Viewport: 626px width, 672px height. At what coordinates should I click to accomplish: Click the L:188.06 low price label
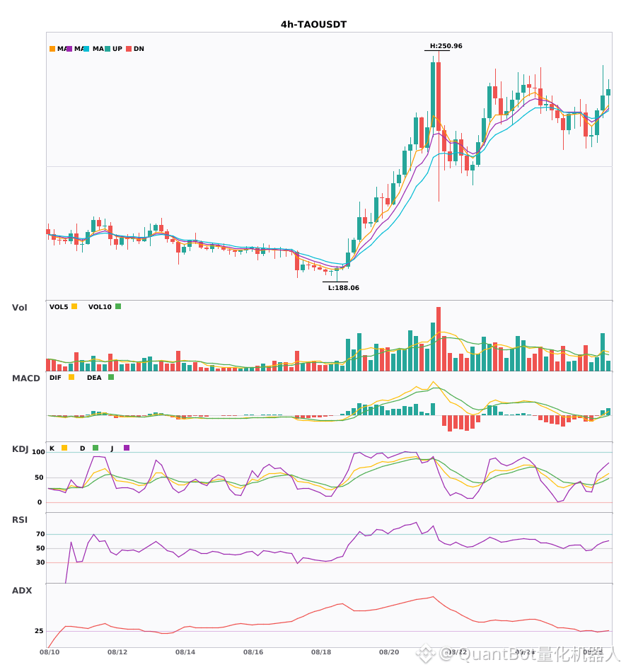pos(344,288)
